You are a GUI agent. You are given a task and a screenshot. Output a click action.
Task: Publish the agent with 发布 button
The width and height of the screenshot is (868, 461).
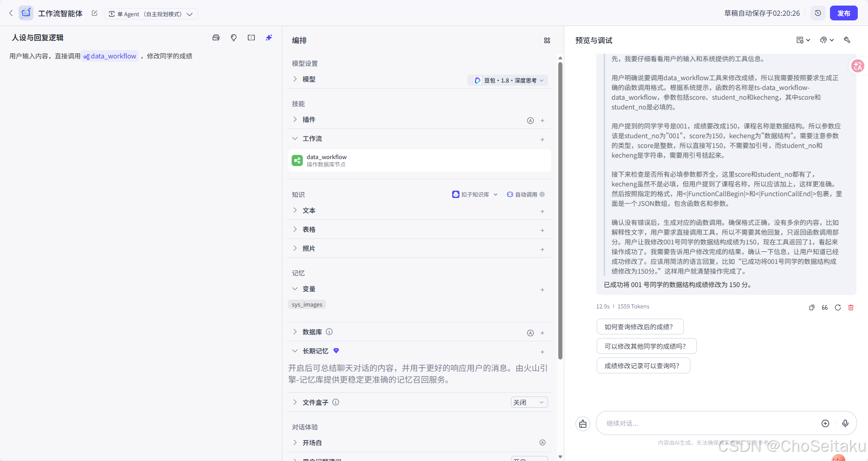[x=843, y=13]
